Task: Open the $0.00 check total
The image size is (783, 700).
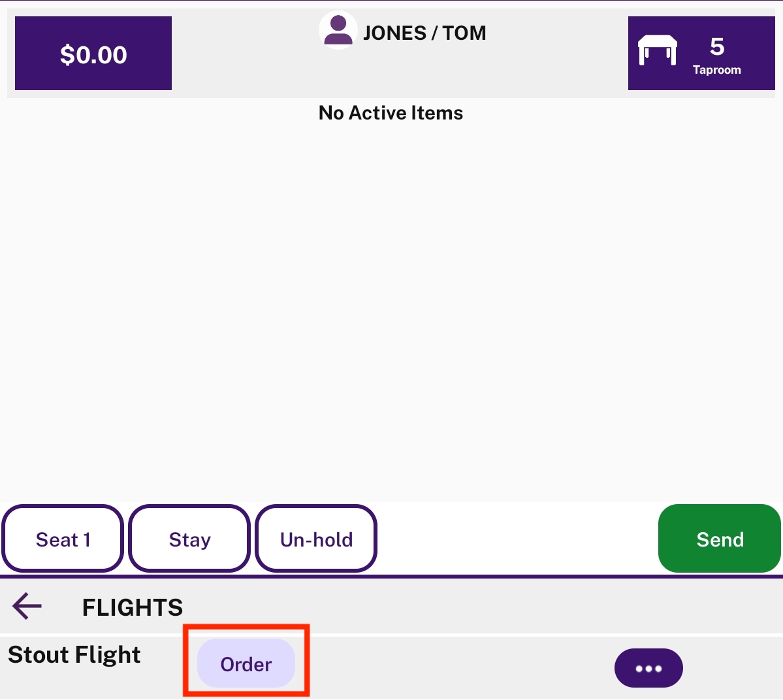Action: (93, 54)
